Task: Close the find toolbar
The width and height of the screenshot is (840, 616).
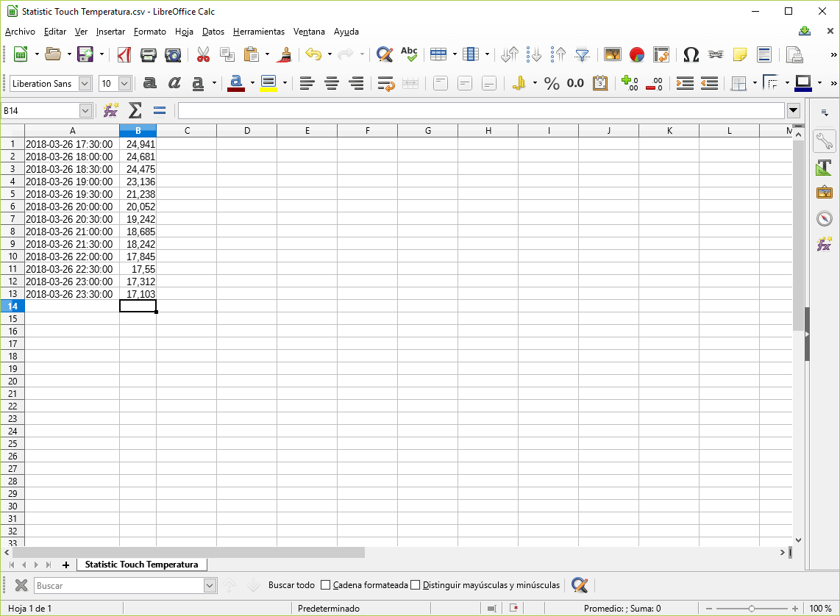Action: click(21, 585)
